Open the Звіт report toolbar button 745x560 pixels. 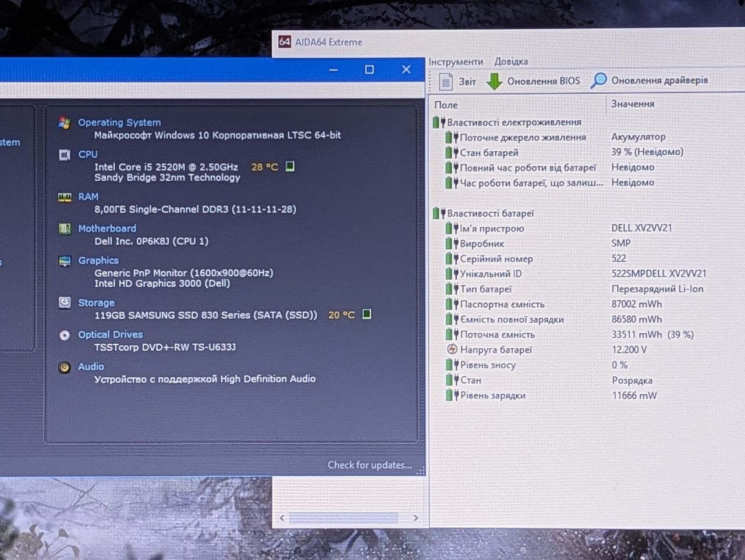(x=457, y=81)
